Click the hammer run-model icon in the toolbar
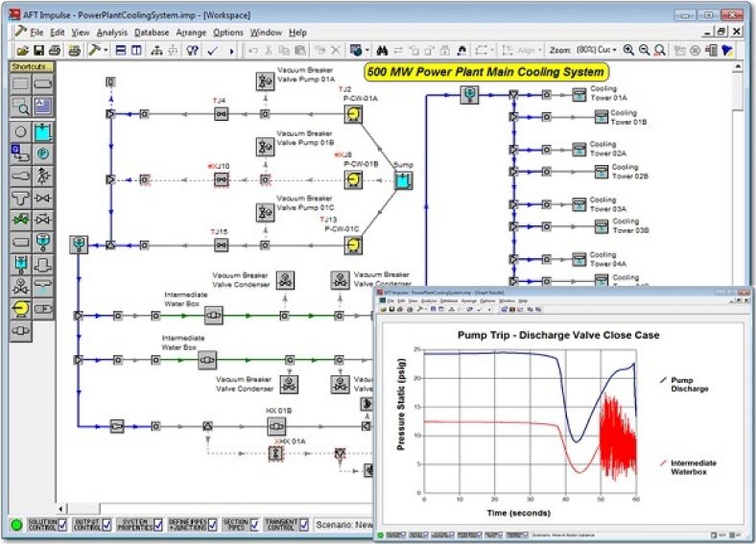The height and width of the screenshot is (544, 756). click(x=94, y=50)
